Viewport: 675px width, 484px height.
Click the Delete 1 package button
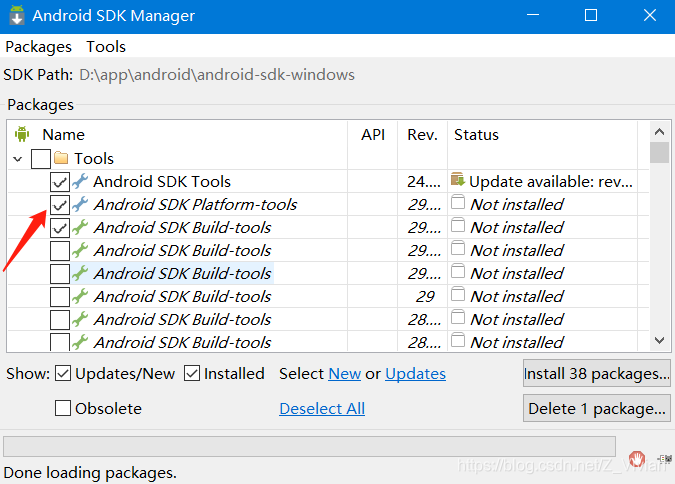click(x=596, y=408)
